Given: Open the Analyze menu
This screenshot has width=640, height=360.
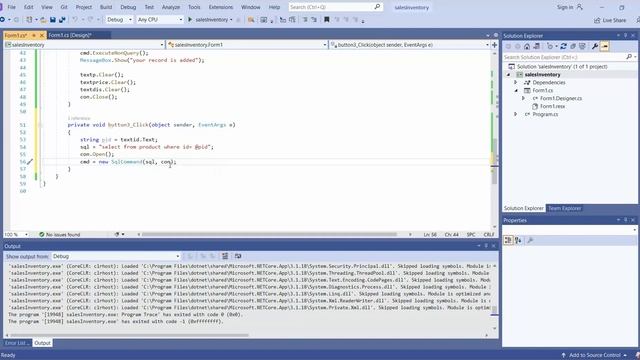Looking at the screenshot, I should coord(171,7).
